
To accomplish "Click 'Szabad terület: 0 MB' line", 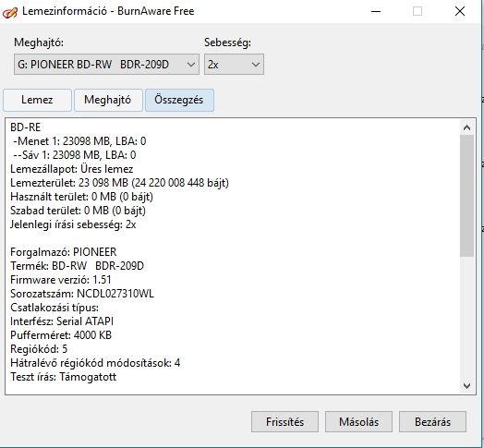I will 78,211.
